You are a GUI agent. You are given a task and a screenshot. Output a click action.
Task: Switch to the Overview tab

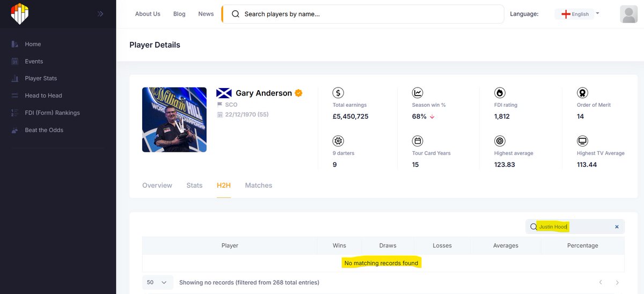pyautogui.click(x=157, y=185)
